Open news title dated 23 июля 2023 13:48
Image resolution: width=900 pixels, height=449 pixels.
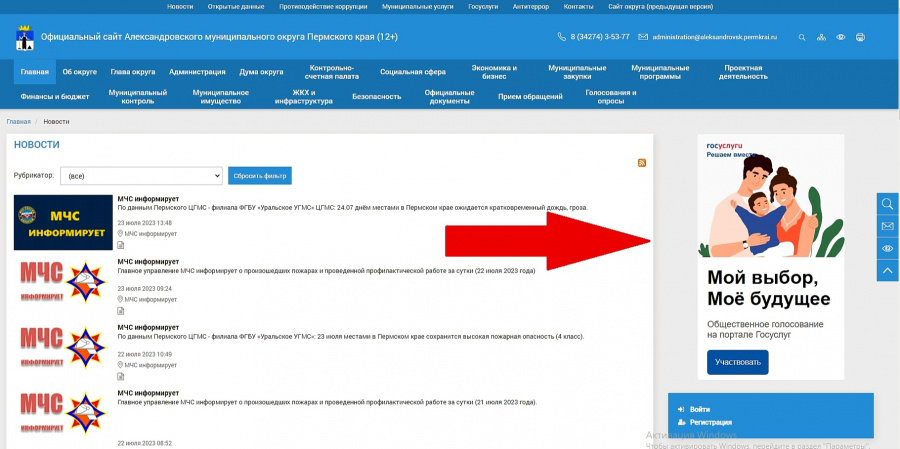point(148,199)
